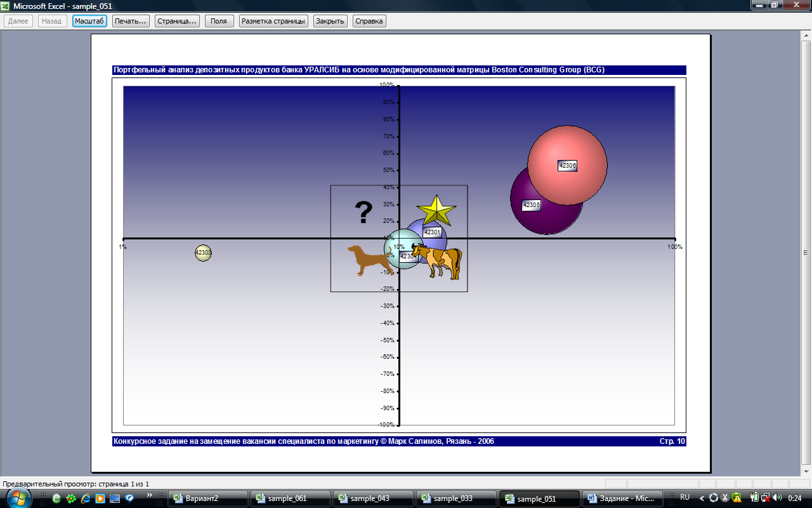Click the chart title about BCG matrix
The width and height of the screenshot is (812, 508).
[359, 70]
